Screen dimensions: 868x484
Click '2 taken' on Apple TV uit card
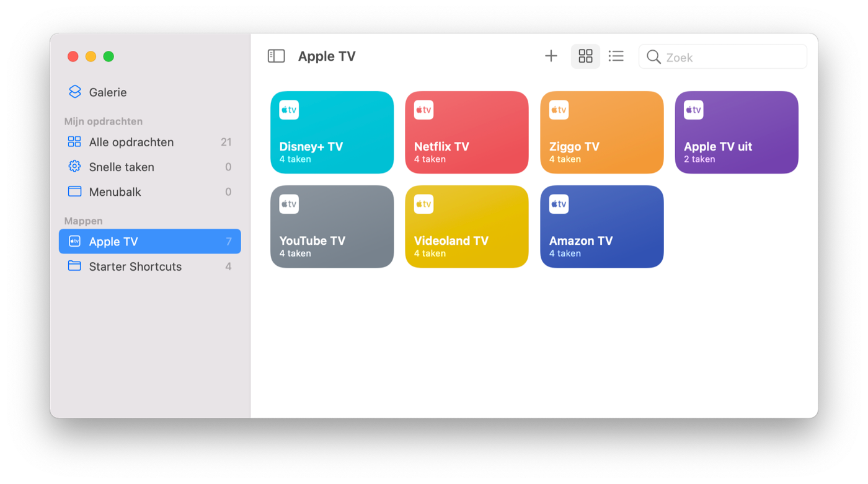tap(699, 159)
